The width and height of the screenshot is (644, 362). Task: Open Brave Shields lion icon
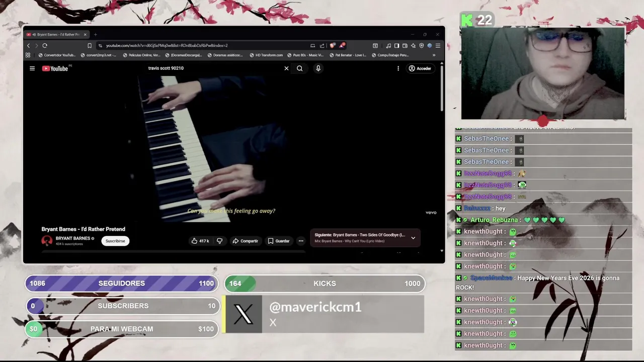click(333, 45)
